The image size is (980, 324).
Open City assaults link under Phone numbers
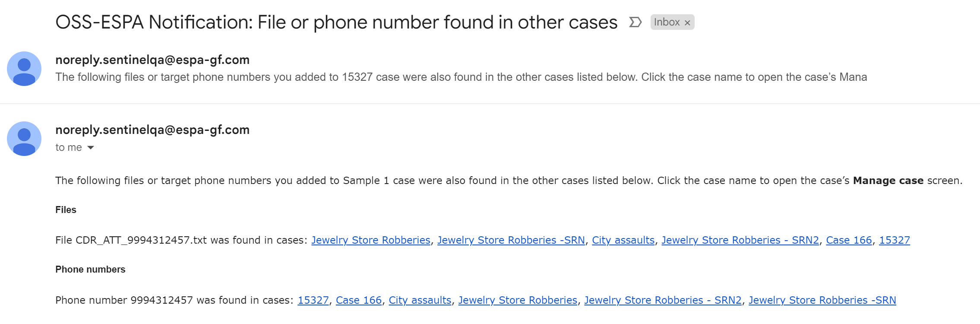click(x=420, y=300)
